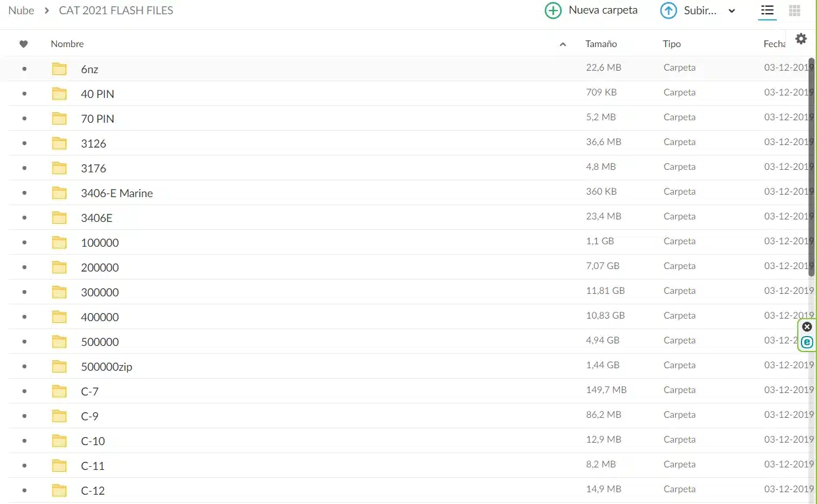Select the CAT 2021 FLASH FILES breadcrumb

tap(115, 10)
